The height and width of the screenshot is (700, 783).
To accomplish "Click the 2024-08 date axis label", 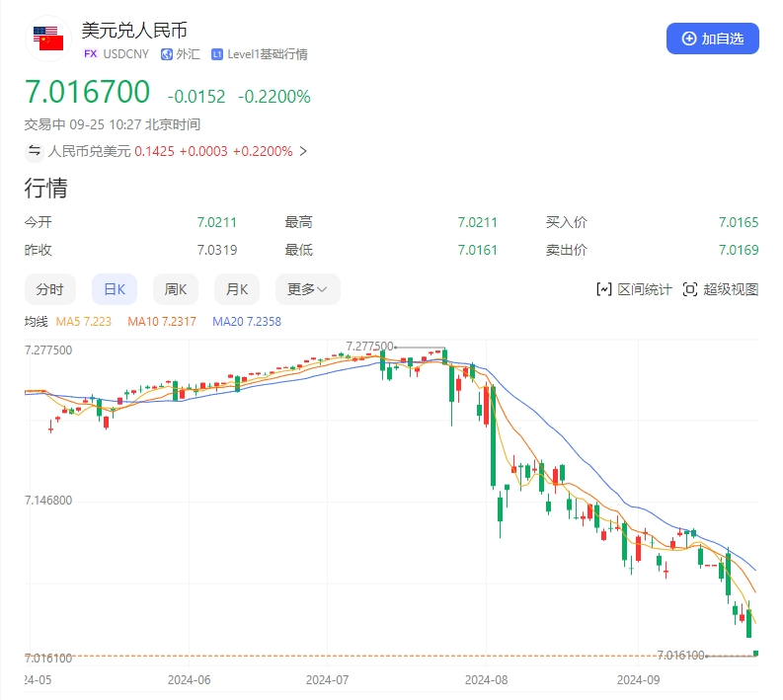I will coord(486,680).
